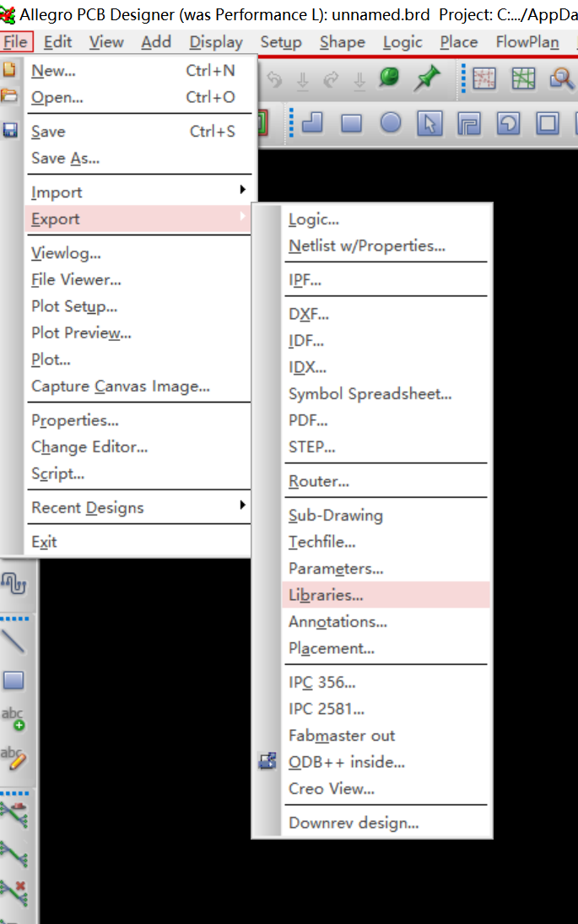The width and height of the screenshot is (578, 924).
Task: Click the nested corner shape void tool
Action: [469, 123]
